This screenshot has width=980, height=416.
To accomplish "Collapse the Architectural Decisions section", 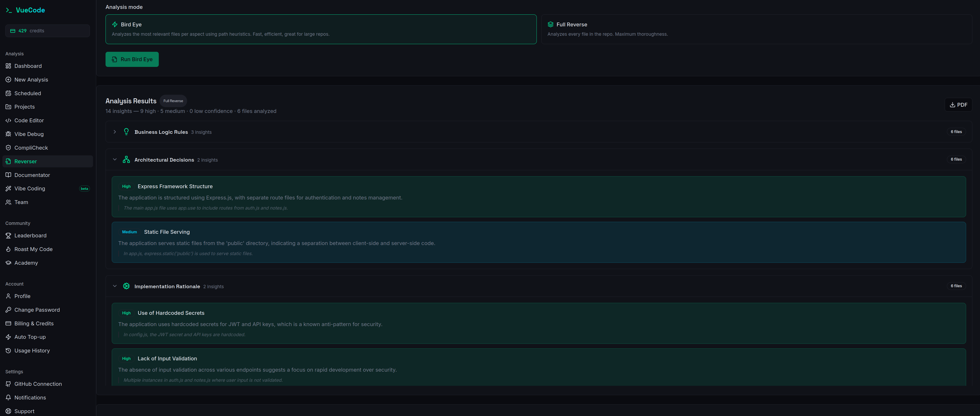I will [115, 159].
